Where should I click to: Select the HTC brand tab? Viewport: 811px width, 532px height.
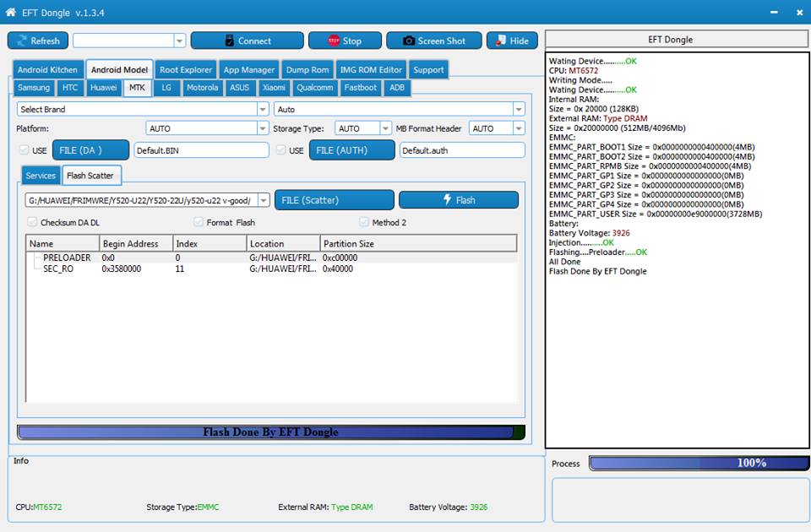click(x=70, y=88)
